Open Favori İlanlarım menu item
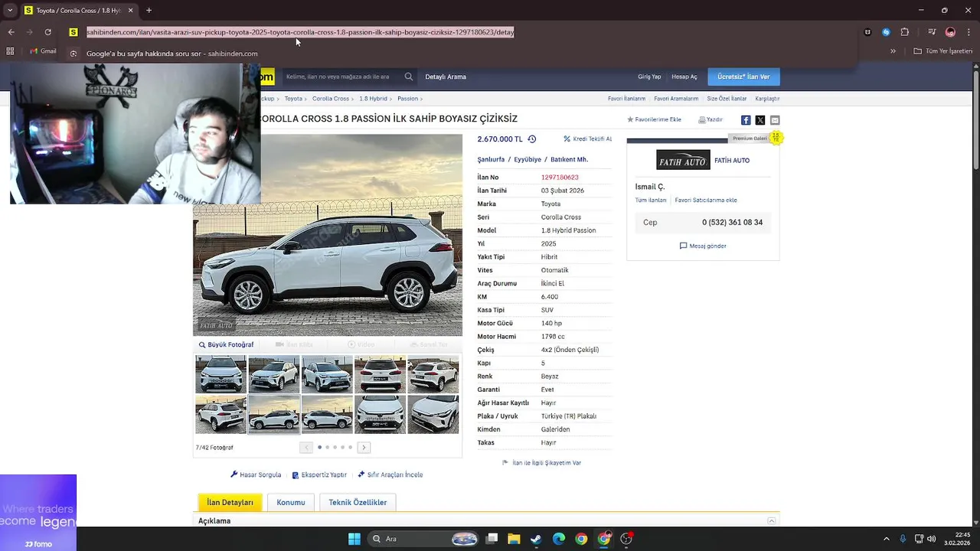 click(626, 99)
